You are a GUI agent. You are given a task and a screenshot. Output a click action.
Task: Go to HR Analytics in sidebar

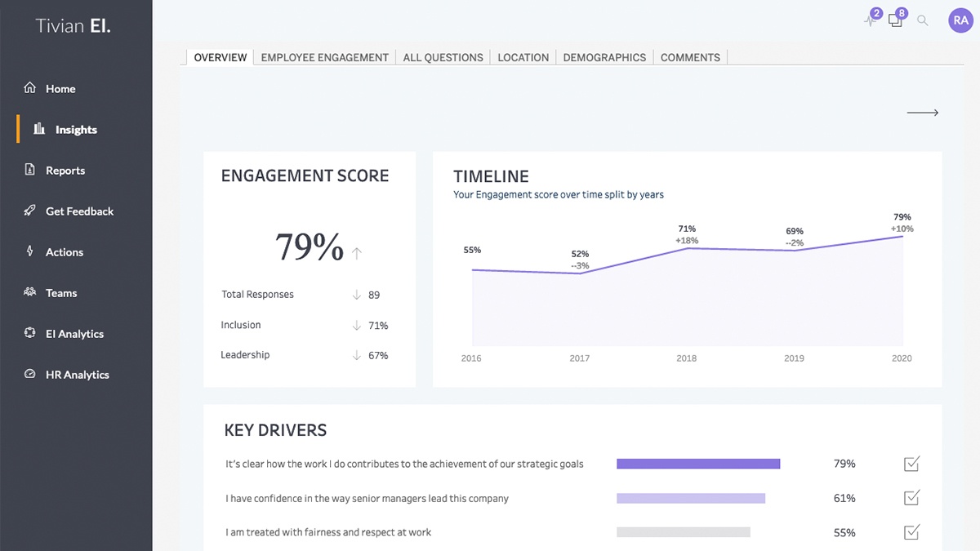[77, 375]
